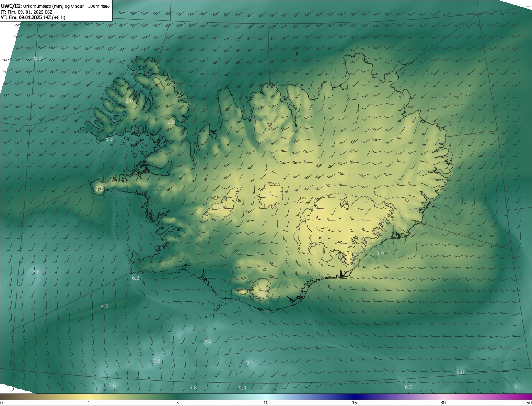Click the 4.7 value over the sea
This screenshot has height=406, width=532.
(x=105, y=306)
